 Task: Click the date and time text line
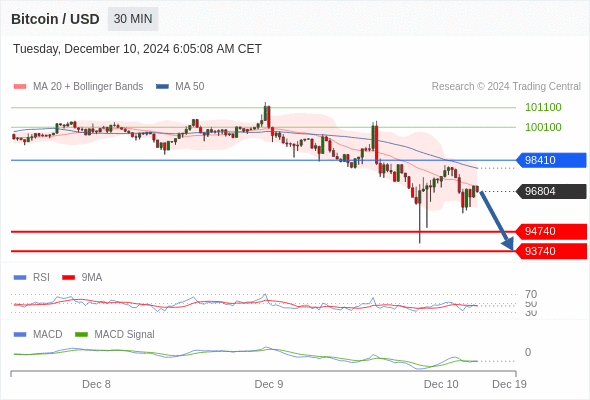coord(137,49)
